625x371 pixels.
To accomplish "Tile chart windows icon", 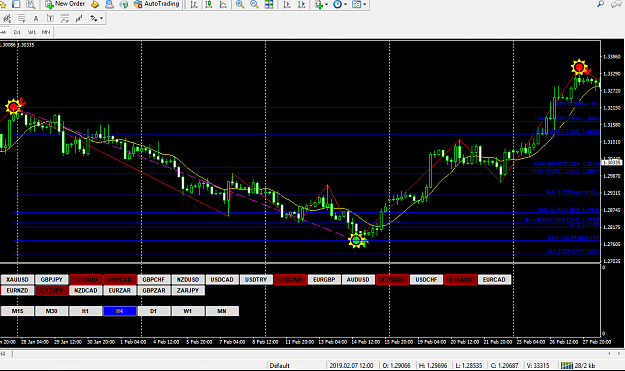I will (x=269, y=4).
